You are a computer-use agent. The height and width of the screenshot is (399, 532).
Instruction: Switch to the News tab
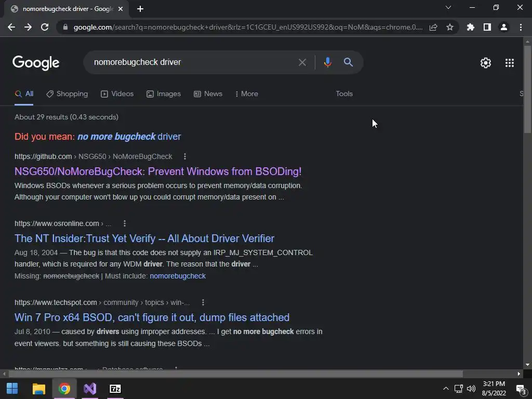(208, 94)
